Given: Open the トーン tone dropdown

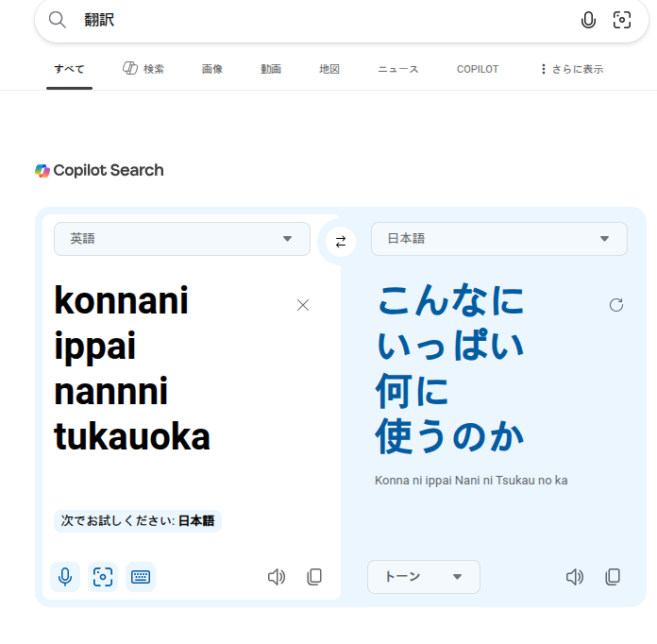Looking at the screenshot, I should coord(423,576).
